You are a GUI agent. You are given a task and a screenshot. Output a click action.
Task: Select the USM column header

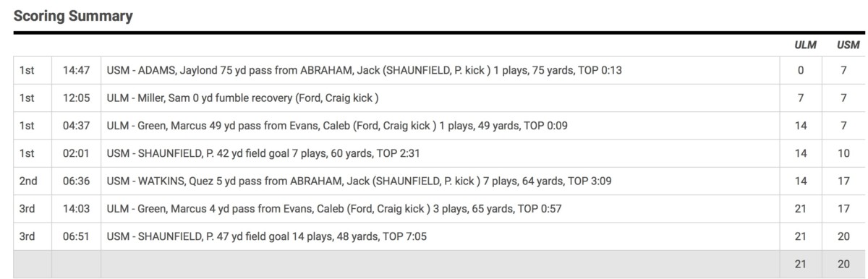pyautogui.click(x=848, y=45)
